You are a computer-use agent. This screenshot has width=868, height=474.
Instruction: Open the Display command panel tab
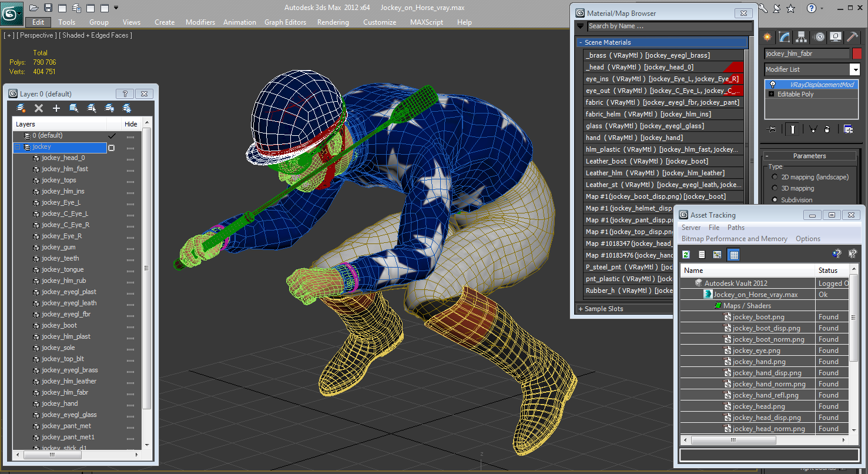[836, 37]
